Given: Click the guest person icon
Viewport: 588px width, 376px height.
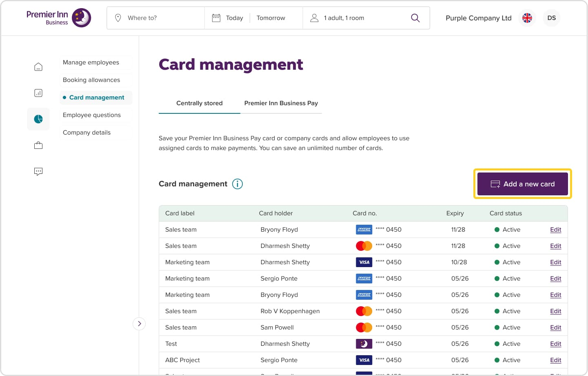Looking at the screenshot, I should (314, 18).
